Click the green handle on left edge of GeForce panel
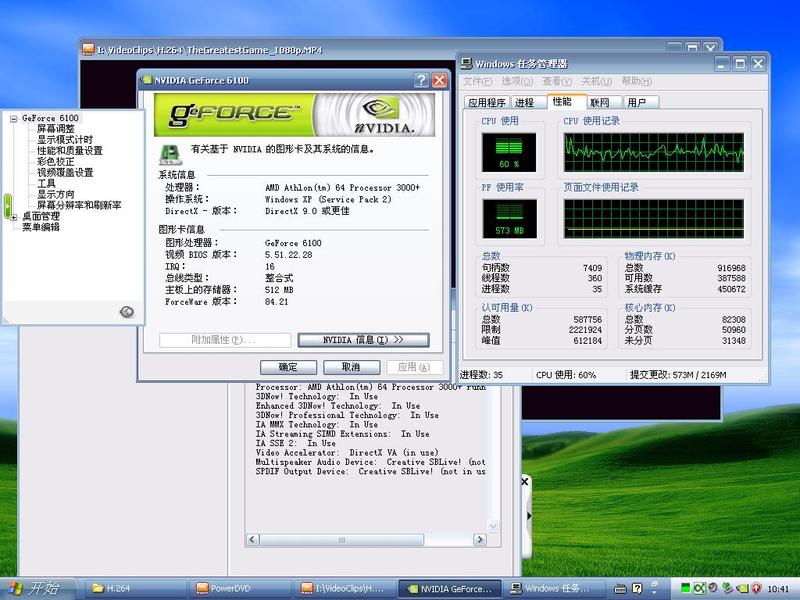The image size is (800, 600). point(8,207)
